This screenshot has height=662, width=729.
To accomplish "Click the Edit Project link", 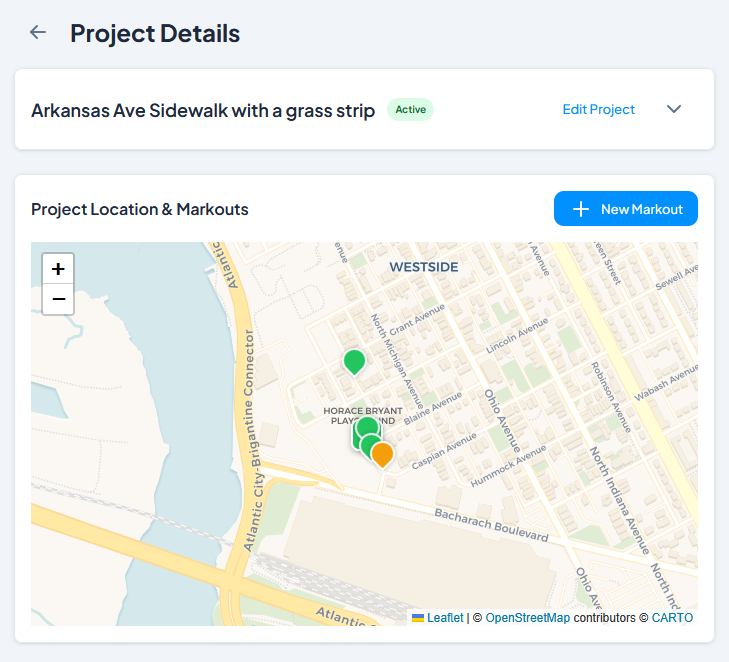I will [598, 109].
